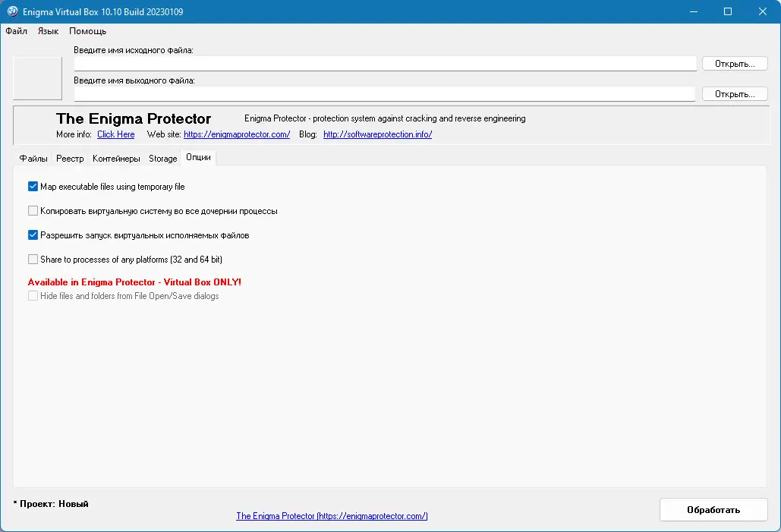
Task: Open the softwareprotection.info blog link
Action: tap(377, 134)
